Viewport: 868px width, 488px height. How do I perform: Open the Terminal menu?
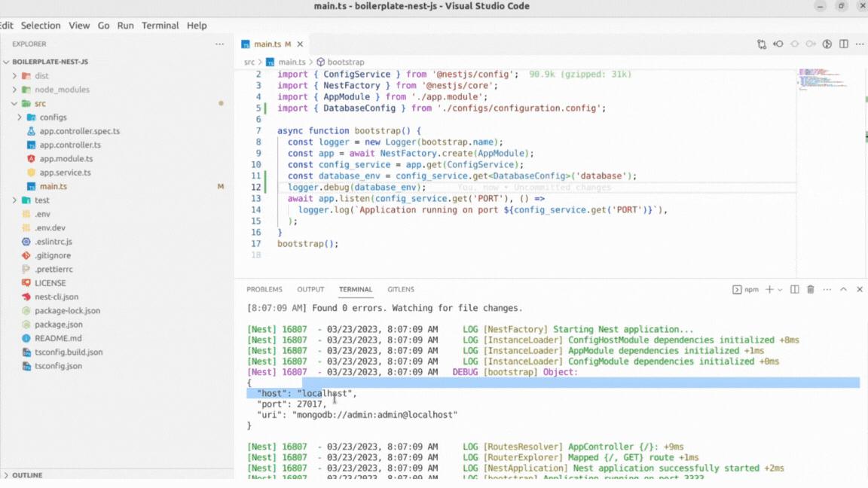160,26
